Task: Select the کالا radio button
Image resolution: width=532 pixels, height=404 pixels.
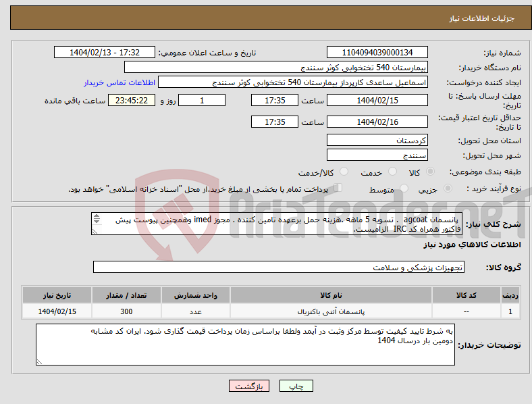Action: point(430,172)
